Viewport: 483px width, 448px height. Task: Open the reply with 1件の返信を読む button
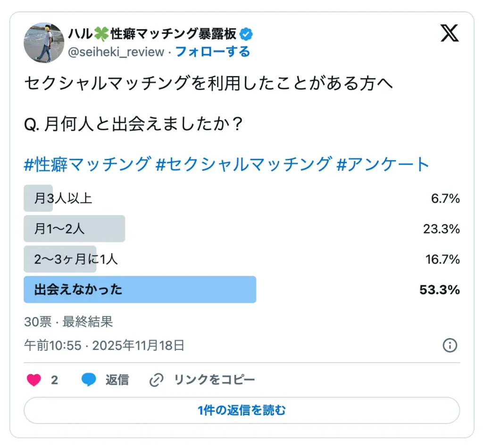[241, 410]
